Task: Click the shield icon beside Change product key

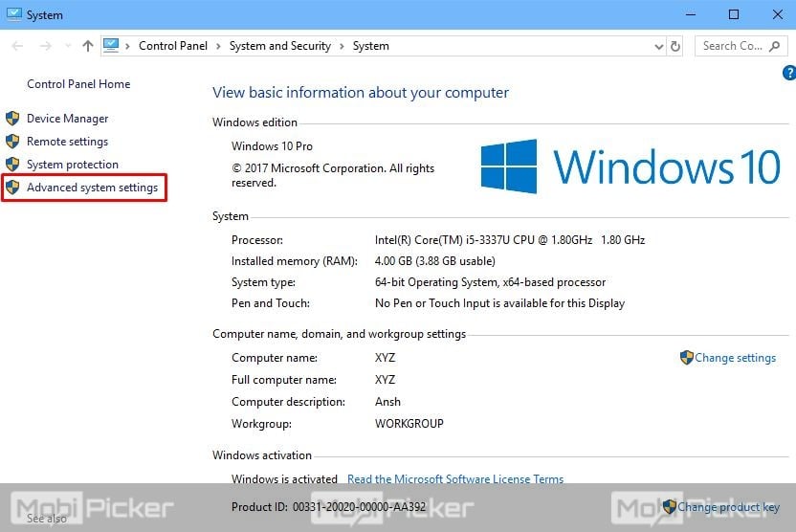Action: [x=670, y=506]
